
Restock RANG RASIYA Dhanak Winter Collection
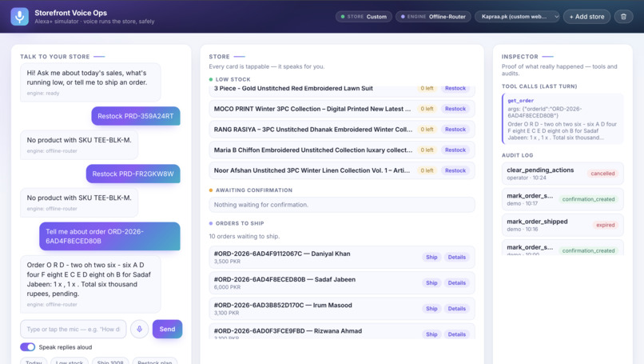(x=455, y=129)
